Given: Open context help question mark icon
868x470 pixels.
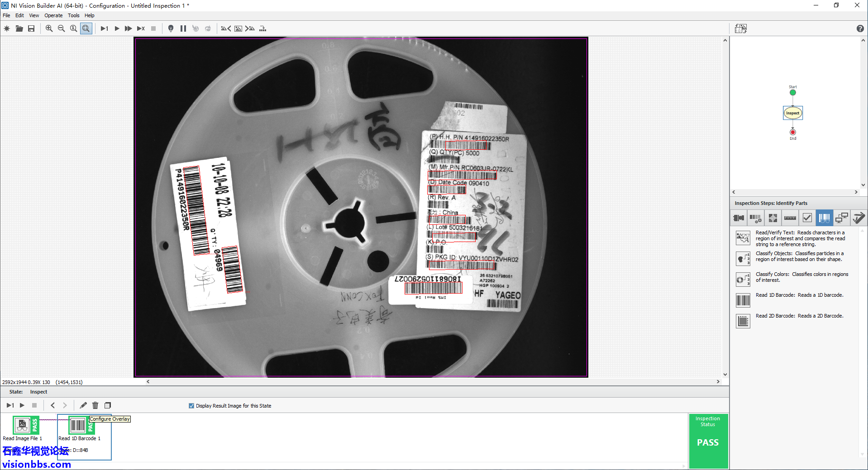Looking at the screenshot, I should (860, 28).
